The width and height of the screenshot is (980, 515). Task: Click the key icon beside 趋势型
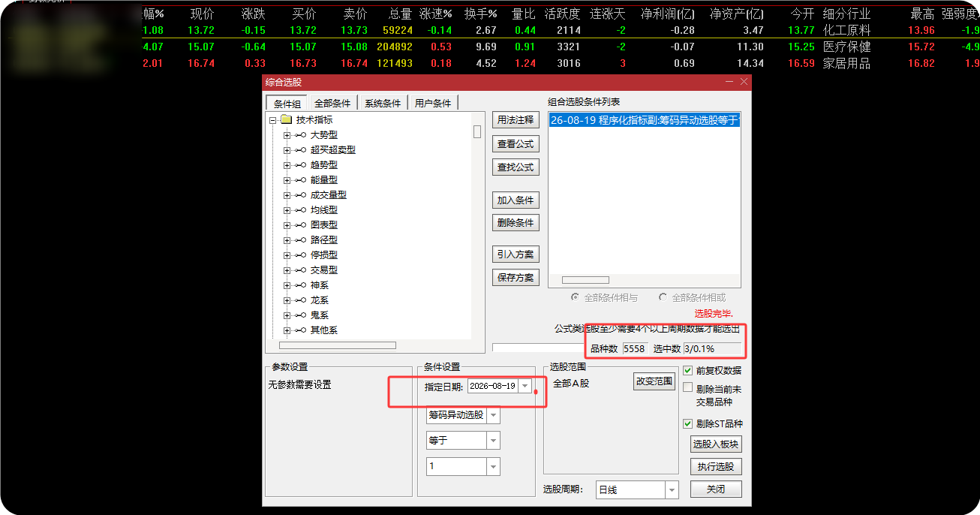[x=300, y=165]
